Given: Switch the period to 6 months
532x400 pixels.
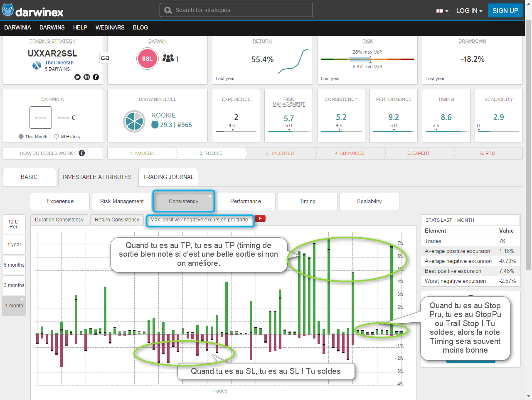Looking at the screenshot, I should [x=14, y=265].
